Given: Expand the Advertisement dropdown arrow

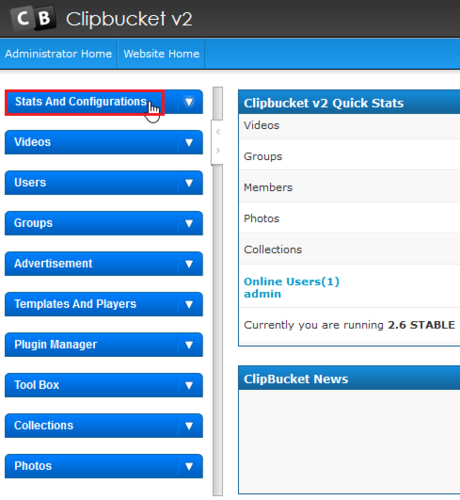Looking at the screenshot, I should pos(189,264).
